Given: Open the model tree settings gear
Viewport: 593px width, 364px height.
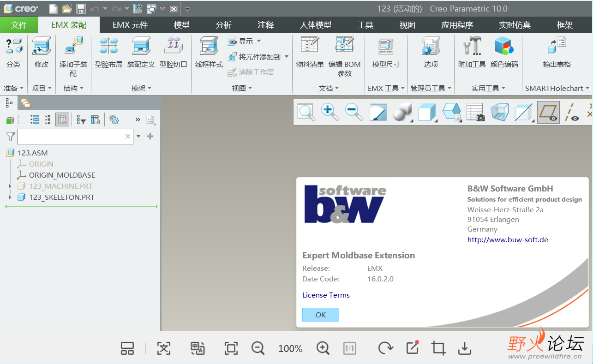Looking at the screenshot, I should pyautogui.click(x=114, y=120).
